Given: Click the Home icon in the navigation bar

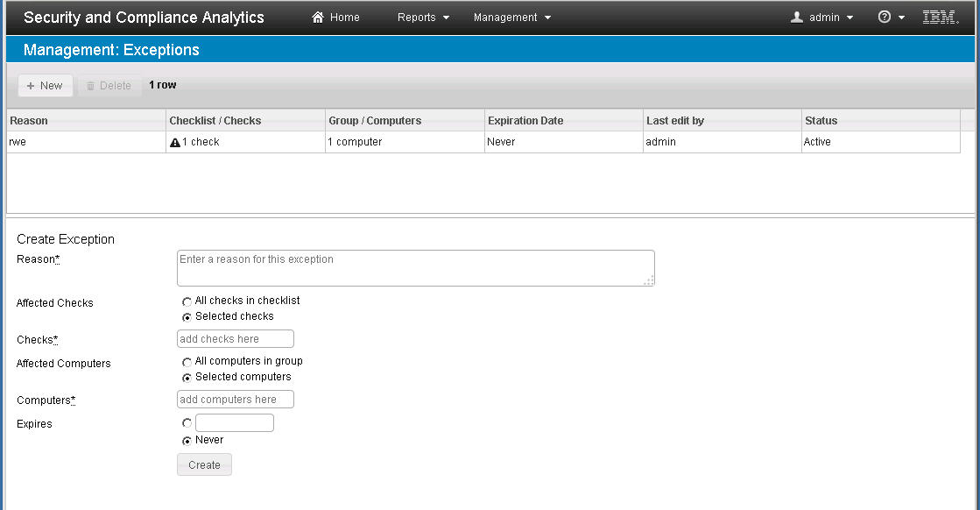Looking at the screenshot, I should [316, 17].
